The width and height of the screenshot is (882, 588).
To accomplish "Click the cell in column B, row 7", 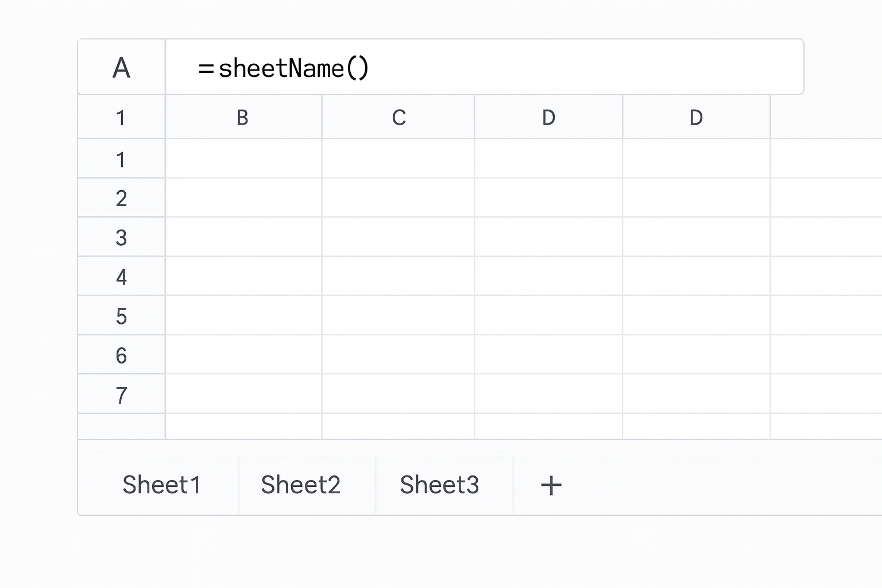I will click(x=243, y=394).
